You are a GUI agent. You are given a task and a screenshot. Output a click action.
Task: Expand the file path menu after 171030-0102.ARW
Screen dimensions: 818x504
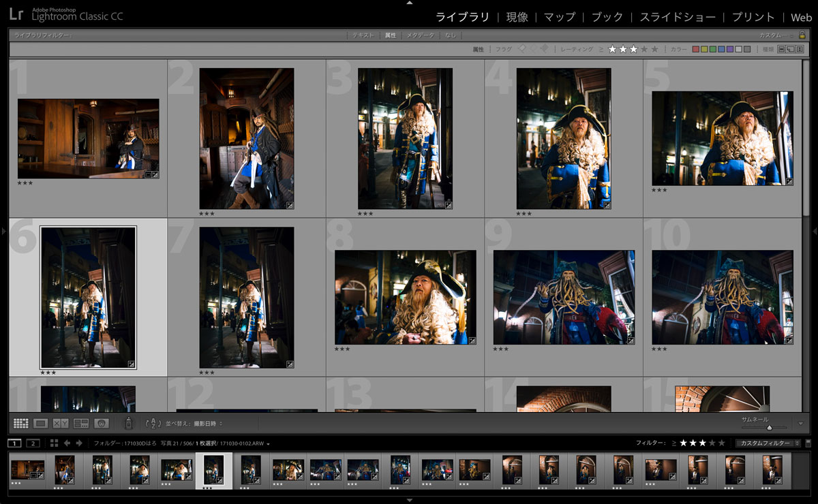(268, 444)
